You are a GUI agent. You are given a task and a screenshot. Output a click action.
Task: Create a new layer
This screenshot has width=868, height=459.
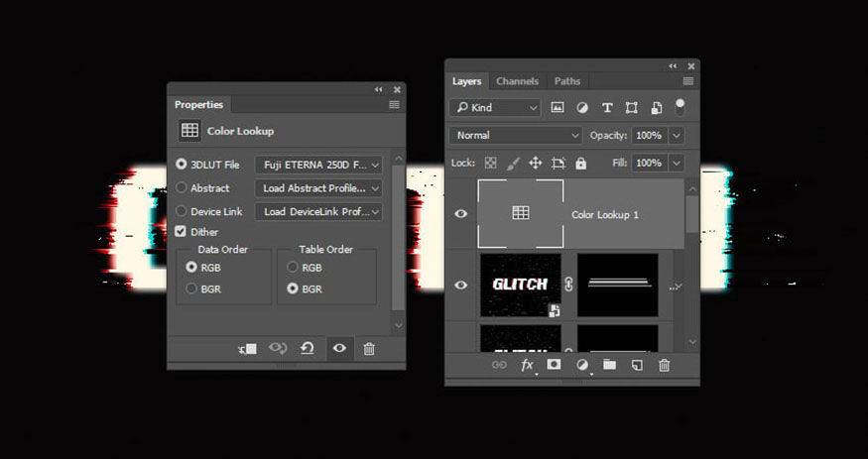tap(637, 365)
